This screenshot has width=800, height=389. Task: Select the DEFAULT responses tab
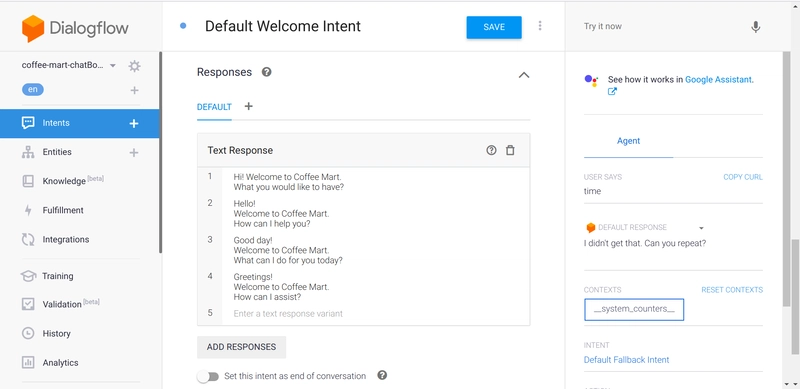tap(214, 107)
